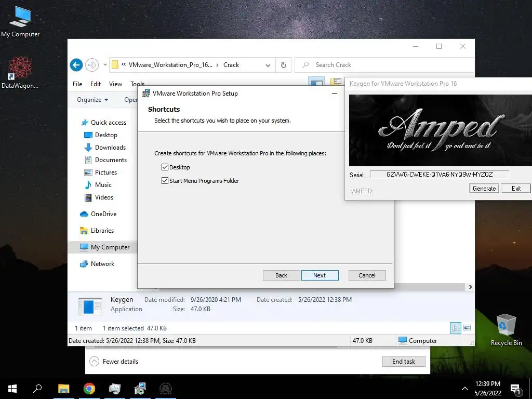Viewport: 532px width, 399px height.
Task: Click the taskbar clock showing 12:39 PM
Action: tap(487, 389)
